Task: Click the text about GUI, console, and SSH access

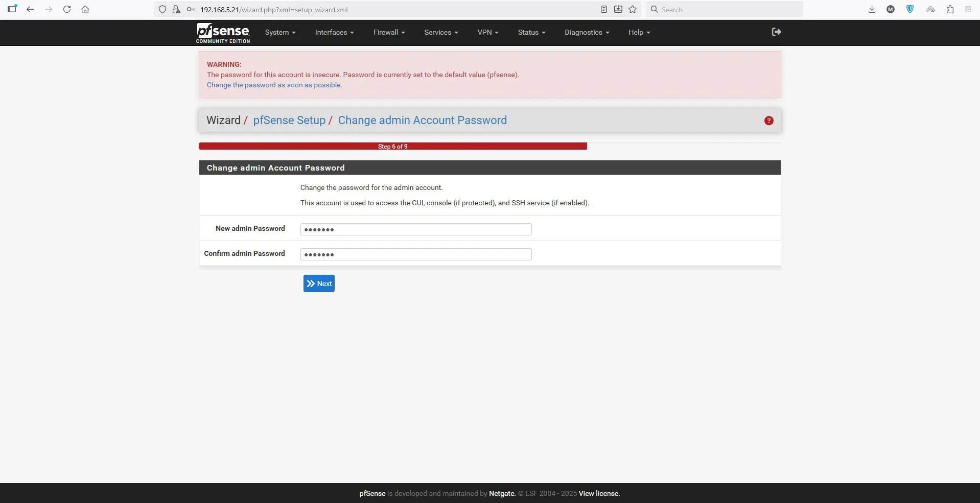Action: [445, 203]
